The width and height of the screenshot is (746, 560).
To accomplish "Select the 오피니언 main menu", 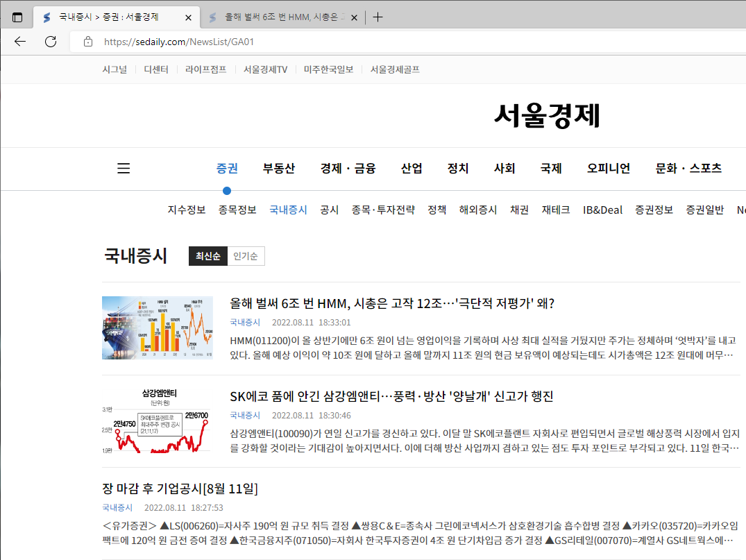I will pyautogui.click(x=609, y=168).
